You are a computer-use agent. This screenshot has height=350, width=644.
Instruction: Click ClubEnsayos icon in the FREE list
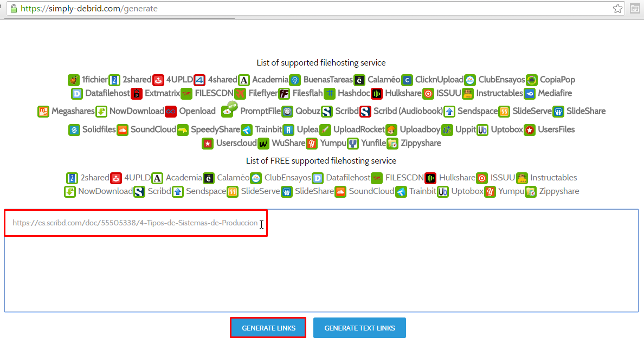click(256, 178)
